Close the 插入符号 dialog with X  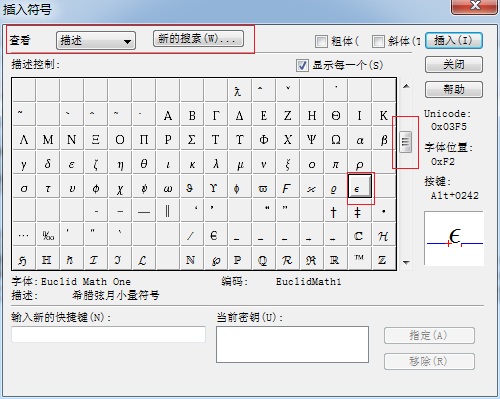(x=475, y=6)
